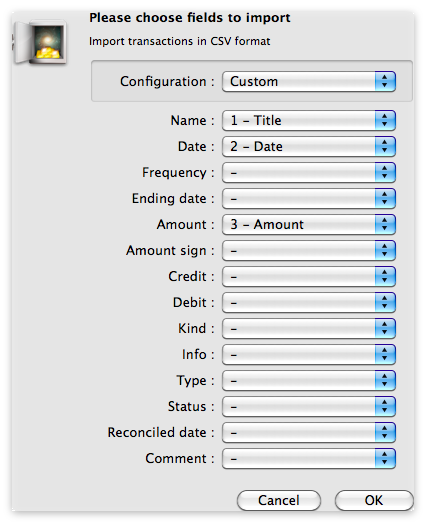The height and width of the screenshot is (523, 426).
Task: Open the Configuration dropdown showing Custom
Action: point(309,81)
